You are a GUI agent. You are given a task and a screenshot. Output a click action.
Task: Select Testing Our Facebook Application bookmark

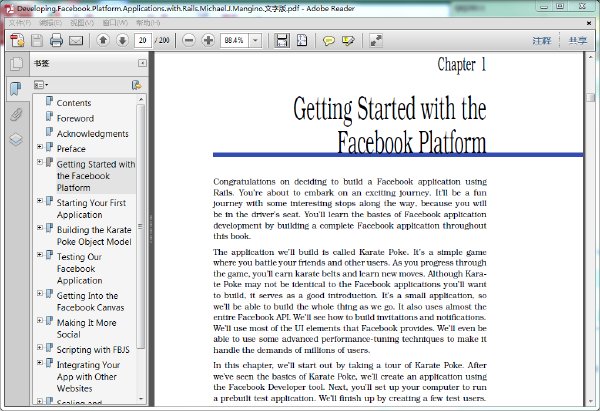click(x=80, y=269)
